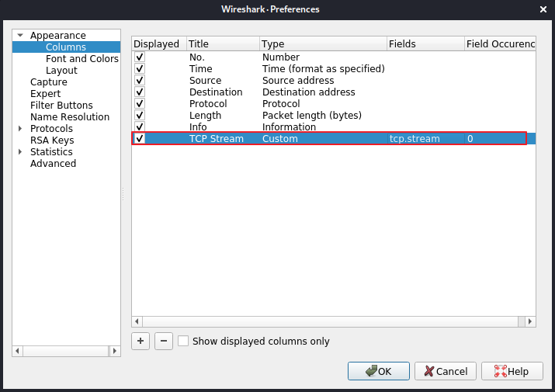Toggle the Displayed checkbox for TCP Stream
The width and height of the screenshot is (555, 392).
click(x=140, y=138)
